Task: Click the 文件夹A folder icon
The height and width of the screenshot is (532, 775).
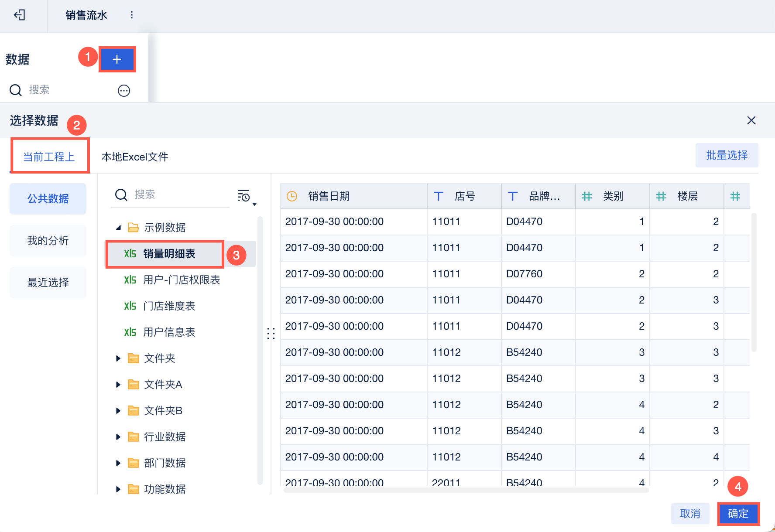Action: pos(133,384)
